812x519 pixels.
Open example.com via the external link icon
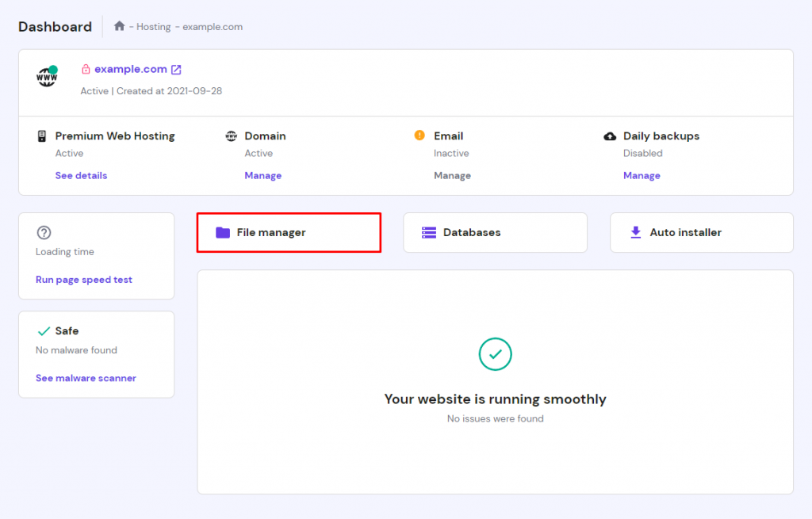[x=174, y=68]
